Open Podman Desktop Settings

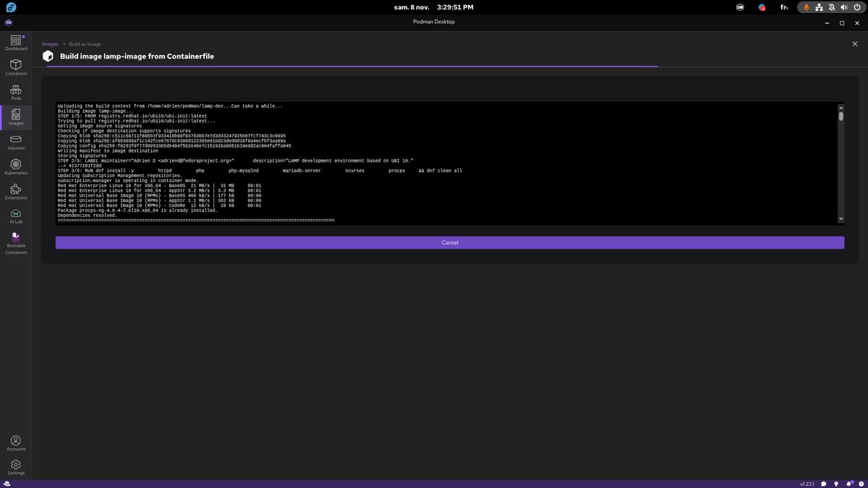[x=16, y=467]
